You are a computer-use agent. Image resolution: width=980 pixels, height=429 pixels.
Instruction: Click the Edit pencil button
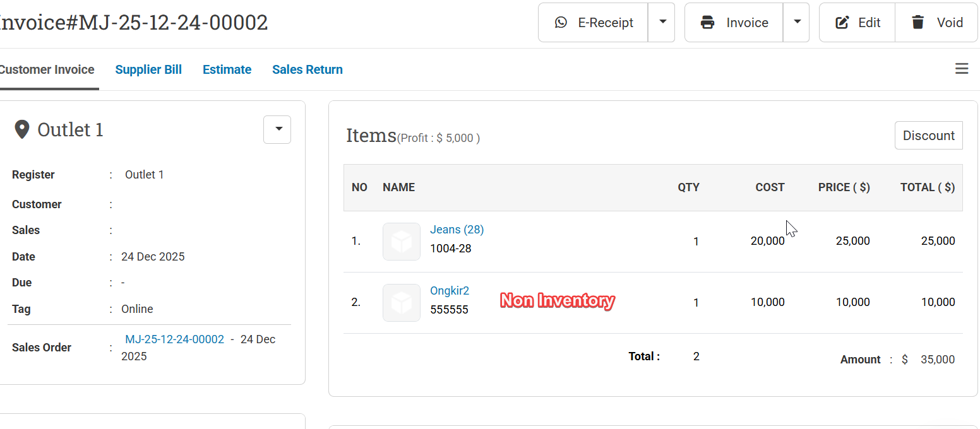(857, 23)
